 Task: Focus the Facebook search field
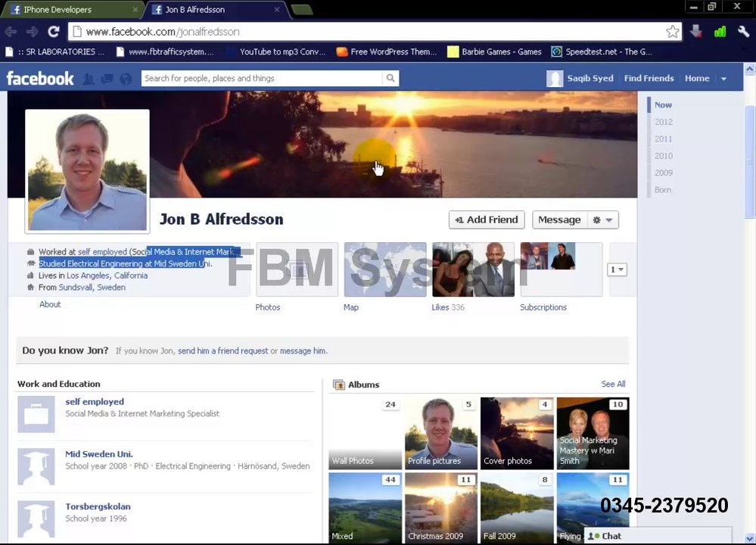(x=262, y=78)
